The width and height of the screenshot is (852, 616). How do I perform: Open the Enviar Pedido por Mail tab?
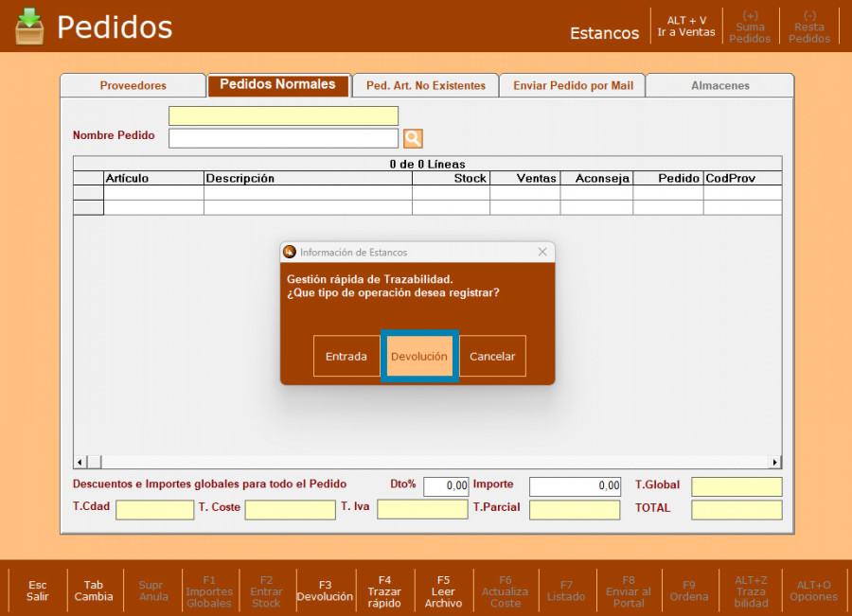(573, 85)
